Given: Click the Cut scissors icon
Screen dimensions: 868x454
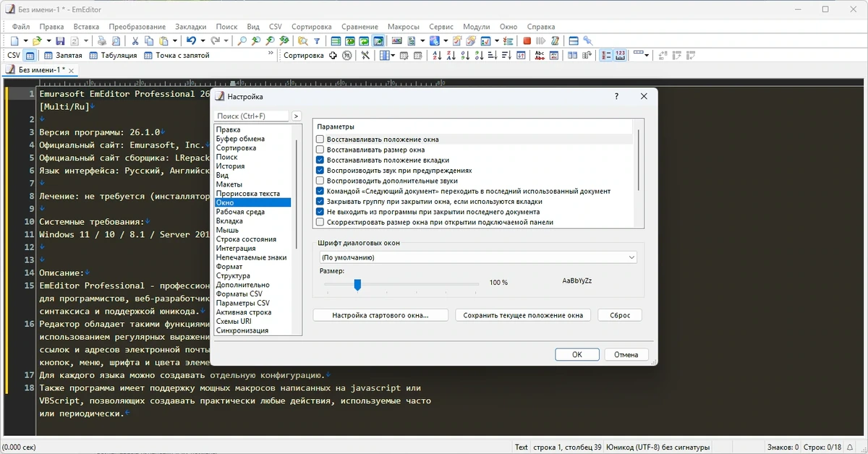Looking at the screenshot, I should (135, 40).
